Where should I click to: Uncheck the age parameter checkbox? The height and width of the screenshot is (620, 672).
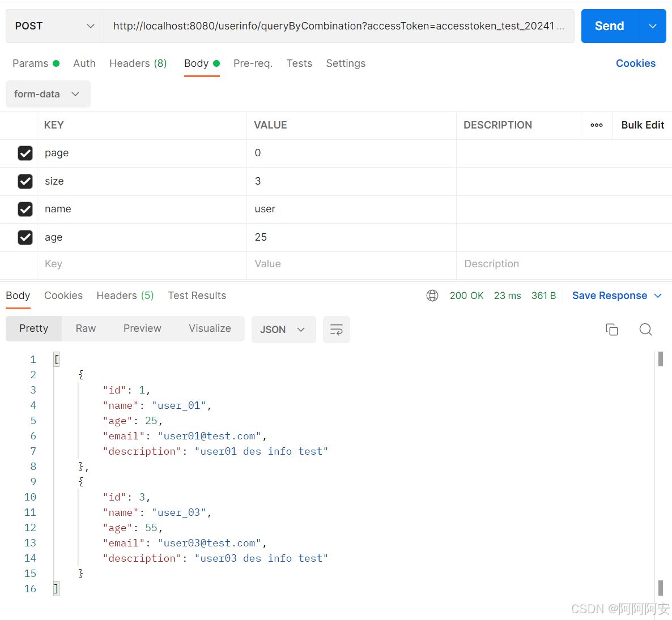[x=25, y=237]
